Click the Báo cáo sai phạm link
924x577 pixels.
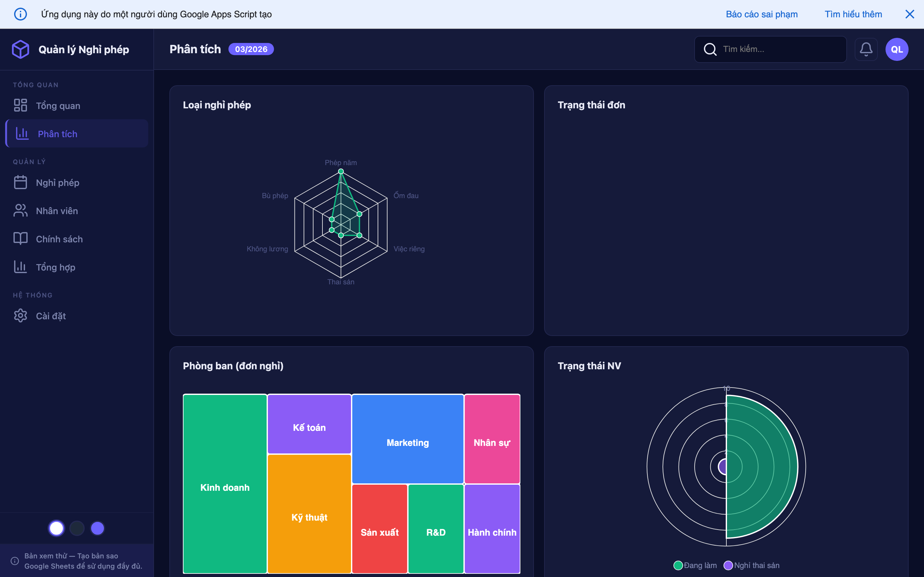click(761, 14)
